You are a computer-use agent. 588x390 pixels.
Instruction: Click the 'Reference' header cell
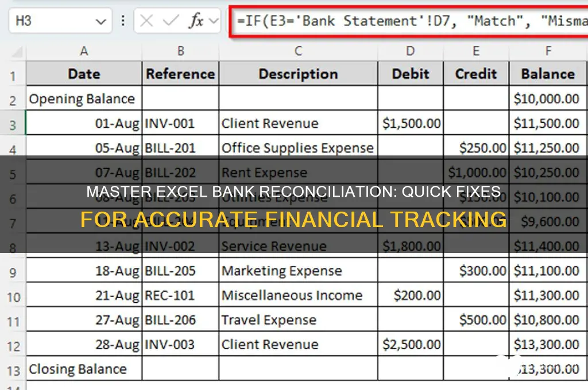tap(180, 74)
